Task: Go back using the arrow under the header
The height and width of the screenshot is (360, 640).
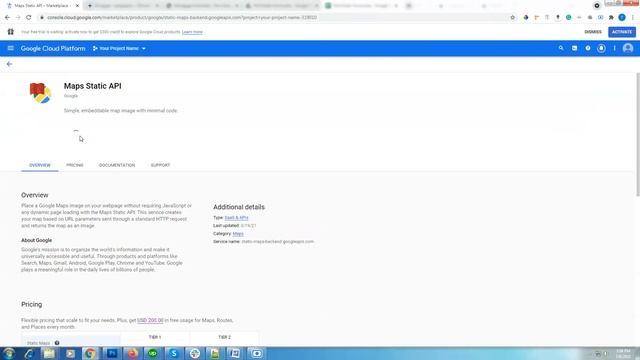Action: coord(9,64)
